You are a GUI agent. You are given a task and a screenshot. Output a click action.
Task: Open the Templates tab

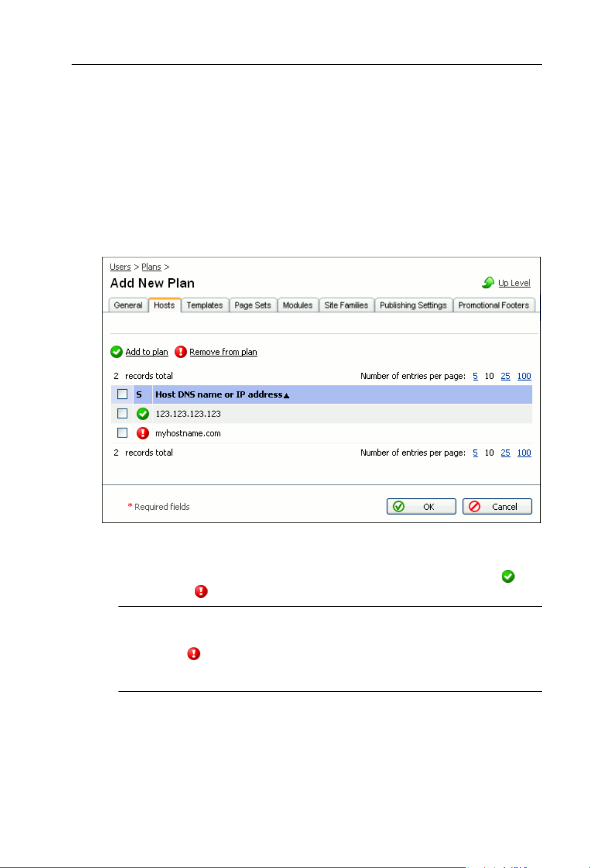[x=205, y=306]
